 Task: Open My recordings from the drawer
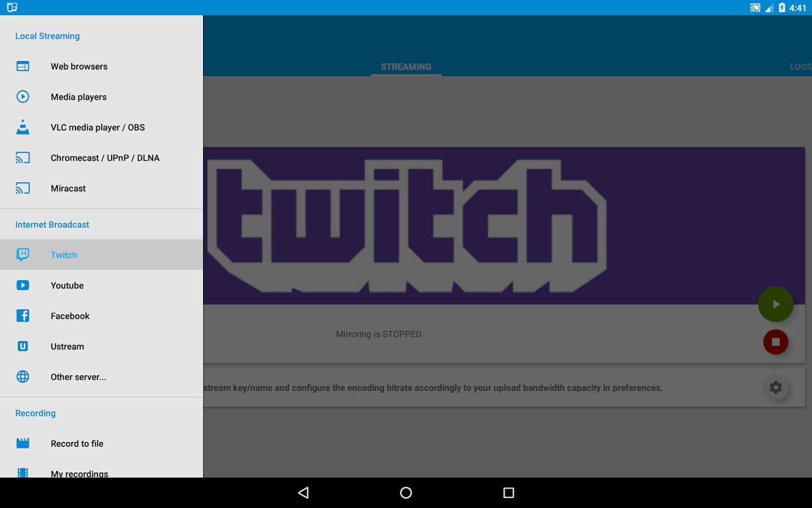click(79, 472)
